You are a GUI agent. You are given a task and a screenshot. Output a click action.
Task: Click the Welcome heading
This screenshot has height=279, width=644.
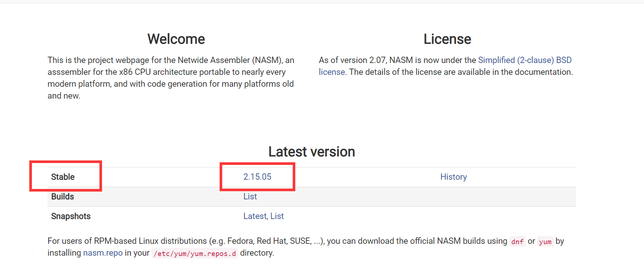[176, 39]
